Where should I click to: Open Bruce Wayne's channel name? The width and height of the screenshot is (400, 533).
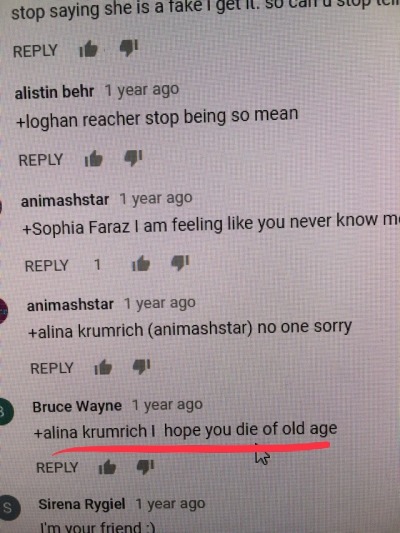coord(77,406)
